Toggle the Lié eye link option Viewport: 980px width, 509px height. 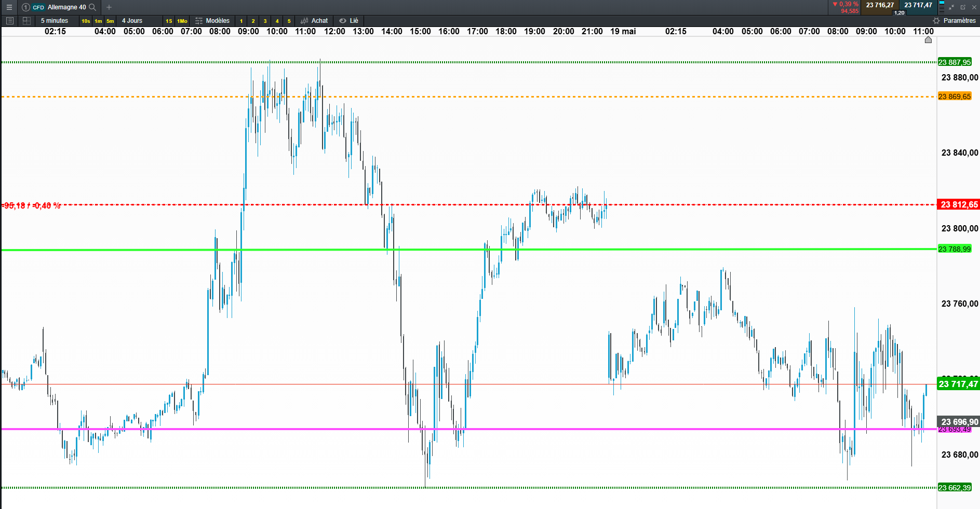pyautogui.click(x=349, y=21)
